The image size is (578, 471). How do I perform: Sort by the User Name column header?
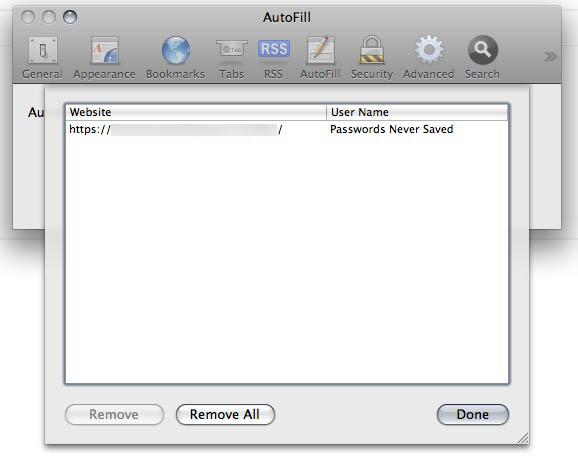[417, 112]
